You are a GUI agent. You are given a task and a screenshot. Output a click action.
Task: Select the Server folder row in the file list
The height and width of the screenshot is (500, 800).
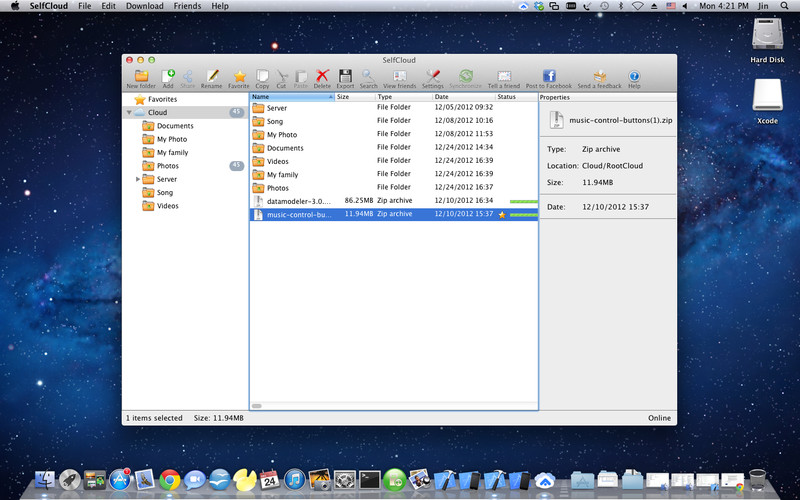394,108
